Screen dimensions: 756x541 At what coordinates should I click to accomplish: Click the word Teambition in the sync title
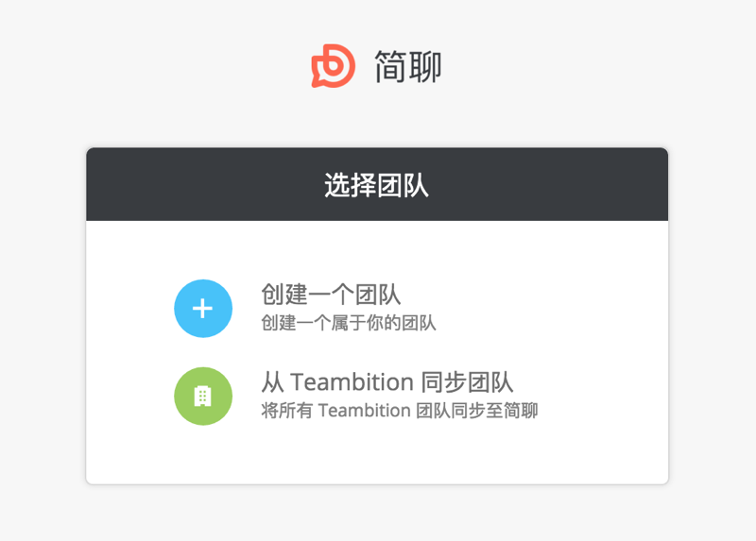[x=352, y=382]
